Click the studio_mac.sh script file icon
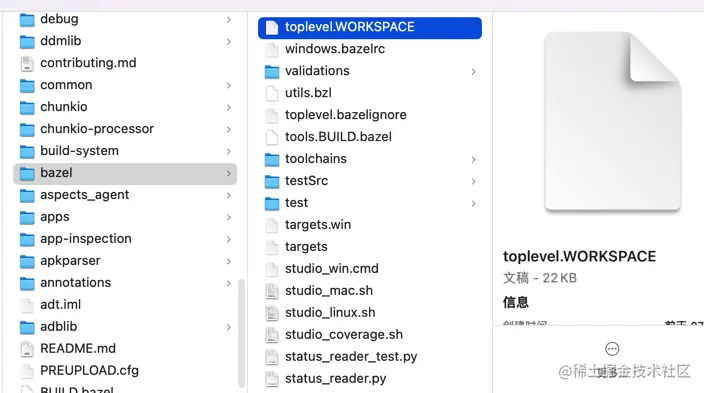704x393 pixels. click(x=272, y=291)
